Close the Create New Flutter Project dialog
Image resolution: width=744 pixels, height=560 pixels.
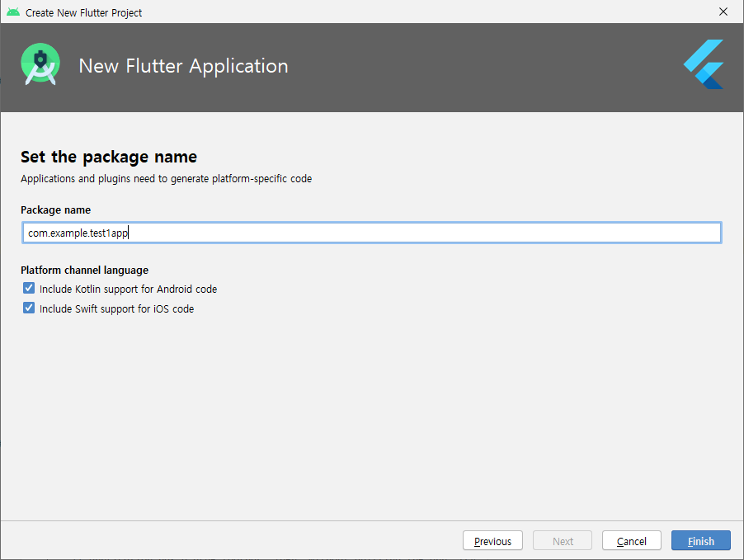click(723, 12)
